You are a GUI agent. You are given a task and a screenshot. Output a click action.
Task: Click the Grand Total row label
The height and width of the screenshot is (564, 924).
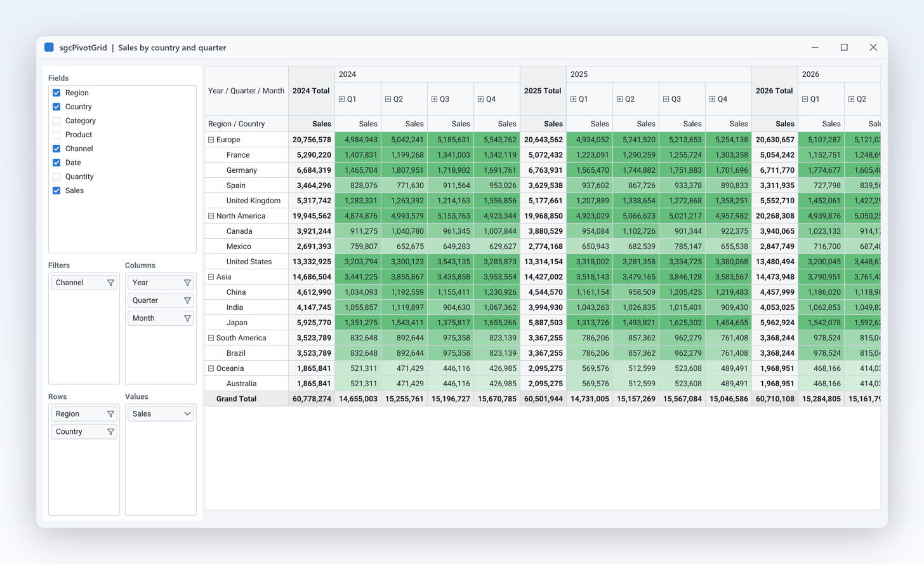tap(246, 399)
